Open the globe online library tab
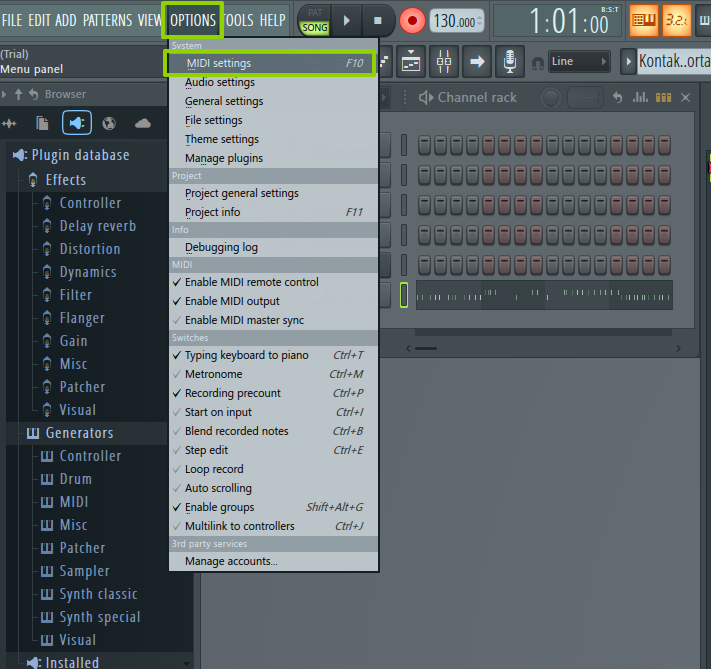The width and height of the screenshot is (711, 669). (x=108, y=123)
